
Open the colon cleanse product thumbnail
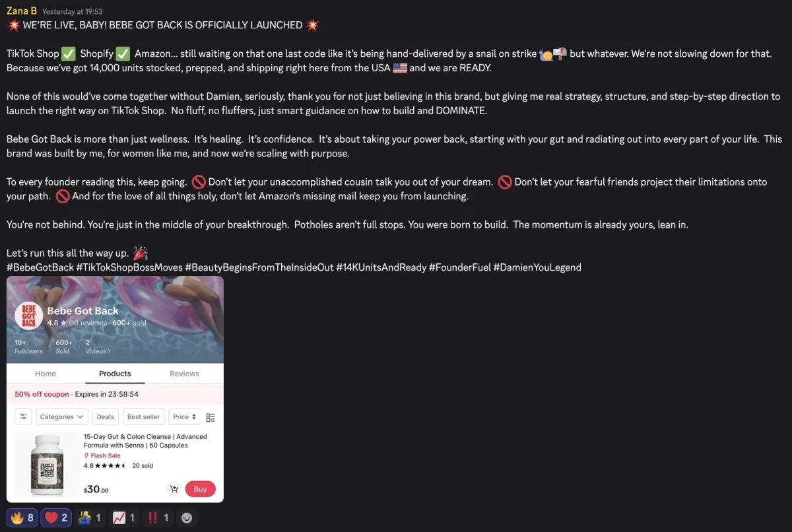46,465
